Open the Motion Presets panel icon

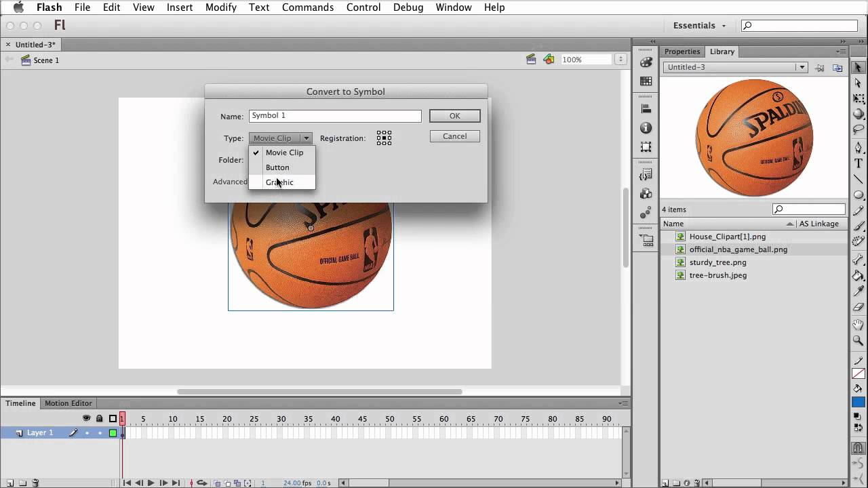pos(646,213)
